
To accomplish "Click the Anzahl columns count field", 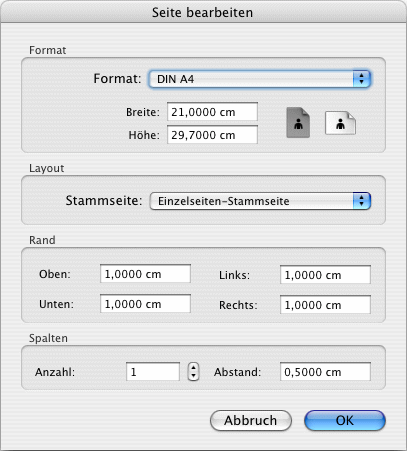I will 153,372.
